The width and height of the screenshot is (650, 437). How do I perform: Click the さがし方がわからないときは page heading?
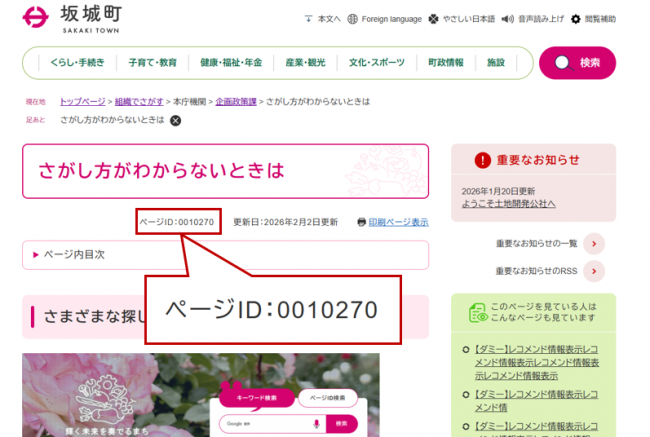pos(161,170)
